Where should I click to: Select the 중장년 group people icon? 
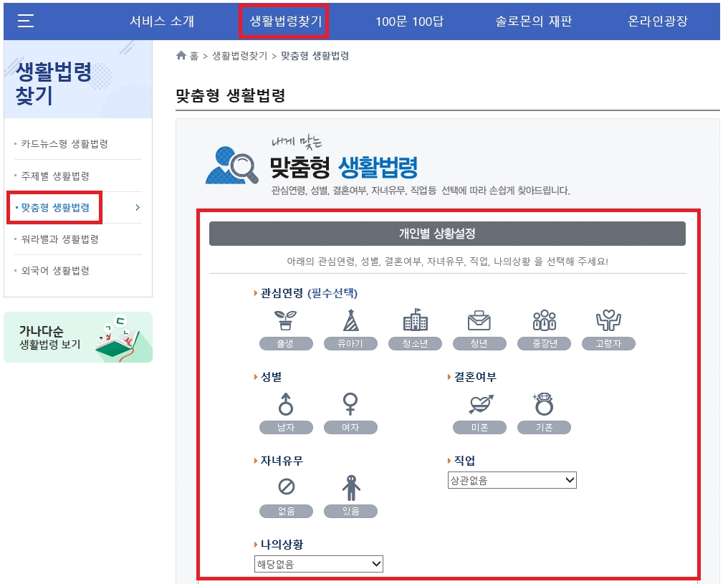[544, 320]
